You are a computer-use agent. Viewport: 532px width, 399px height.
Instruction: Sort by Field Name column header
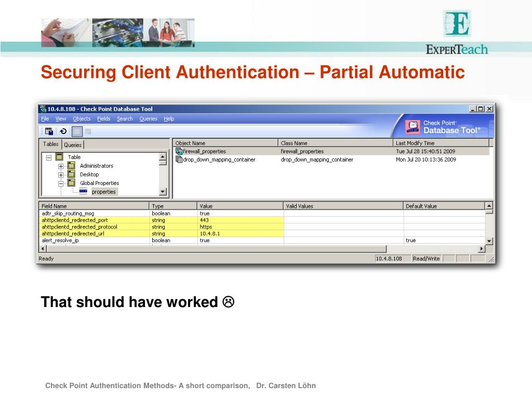94,206
